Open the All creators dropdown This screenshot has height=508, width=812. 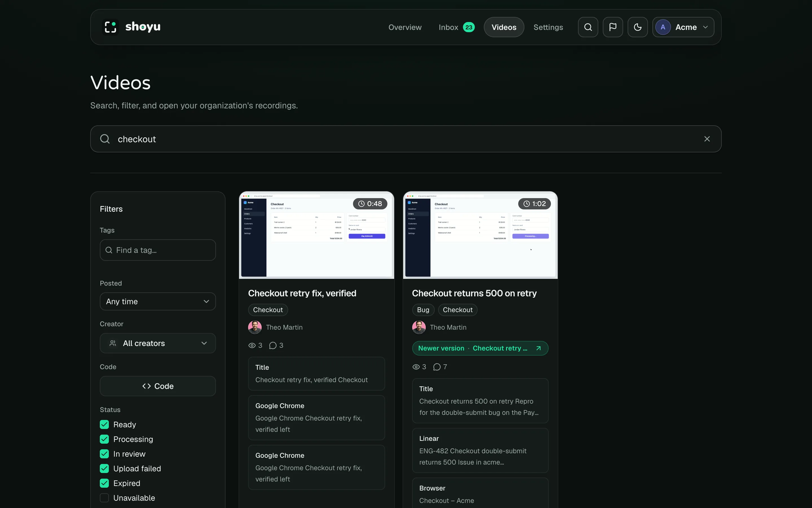pos(158,343)
